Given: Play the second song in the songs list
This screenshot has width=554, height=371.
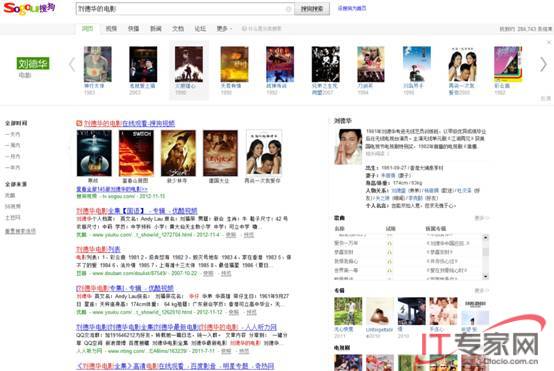Looking at the screenshot, I should click(x=390, y=252).
